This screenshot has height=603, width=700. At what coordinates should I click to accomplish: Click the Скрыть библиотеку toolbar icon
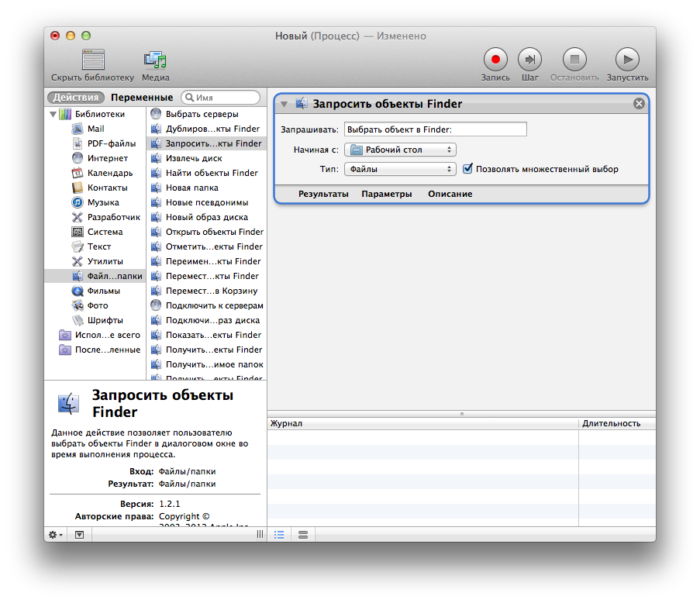click(x=93, y=60)
